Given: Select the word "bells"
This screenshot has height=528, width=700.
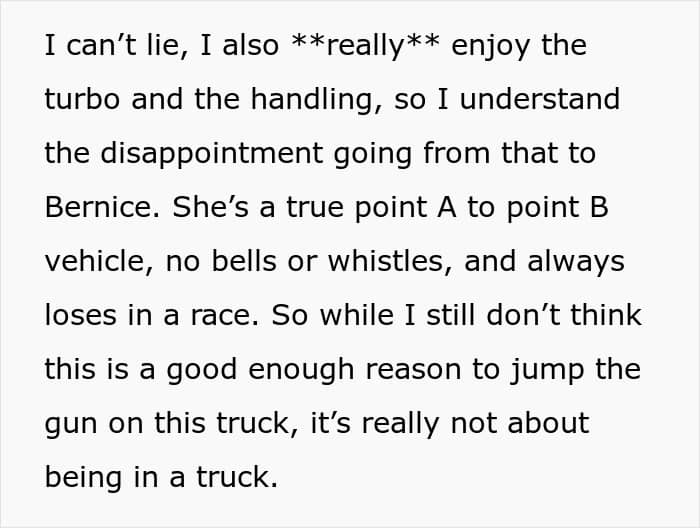Looking at the screenshot, I should point(244,261).
